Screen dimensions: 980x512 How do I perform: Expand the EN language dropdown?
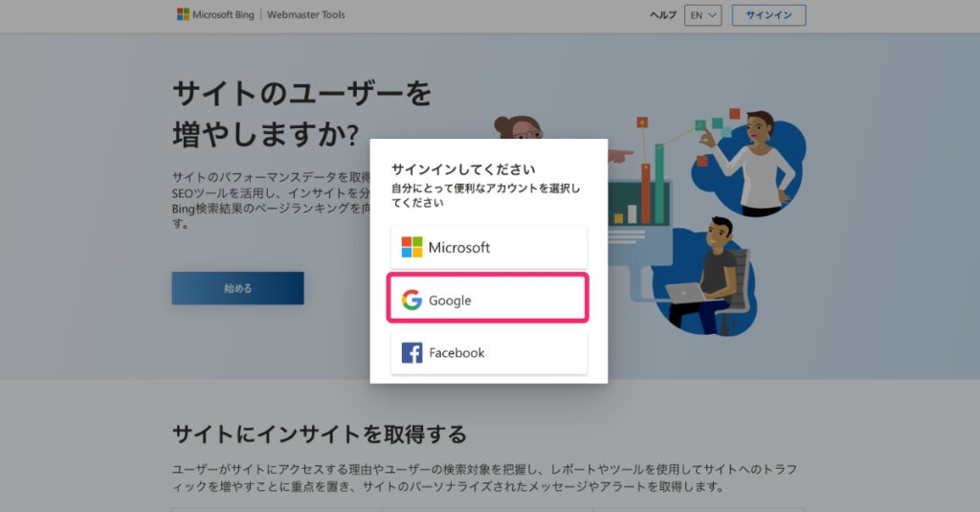702,15
